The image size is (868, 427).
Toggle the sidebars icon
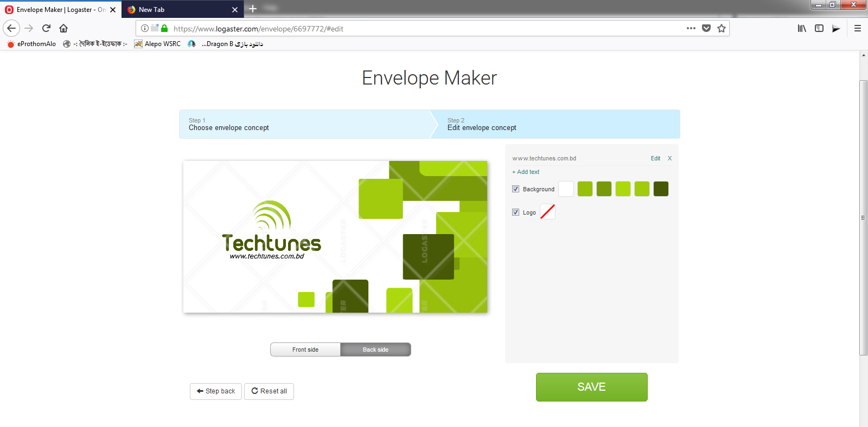point(819,28)
